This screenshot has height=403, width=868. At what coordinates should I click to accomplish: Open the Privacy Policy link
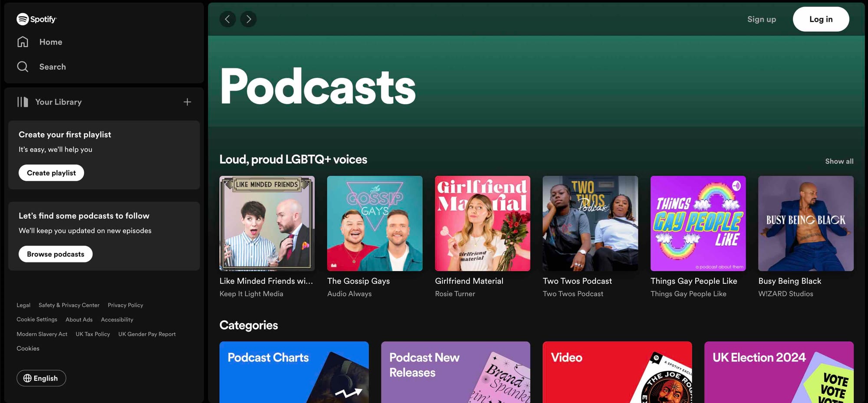tap(125, 305)
